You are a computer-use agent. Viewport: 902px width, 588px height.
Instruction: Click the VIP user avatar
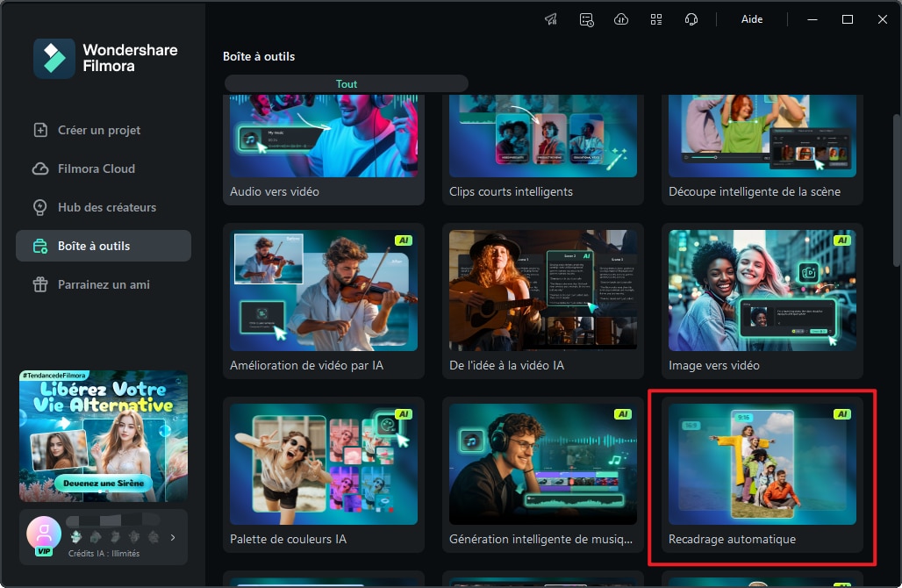pos(44,535)
